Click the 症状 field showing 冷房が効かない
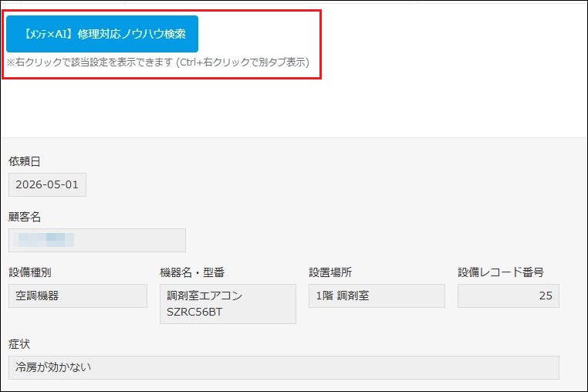Image resolution: width=588 pixels, height=392 pixels. 284,367
